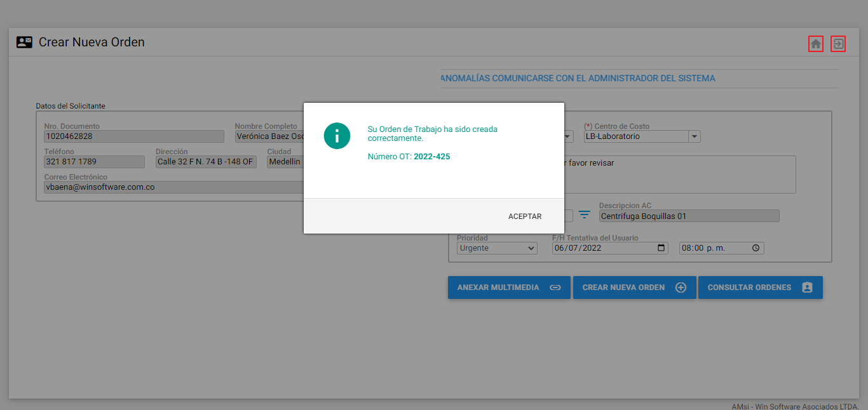
Task: Click the Correo Electrónico field
Action: [x=173, y=187]
